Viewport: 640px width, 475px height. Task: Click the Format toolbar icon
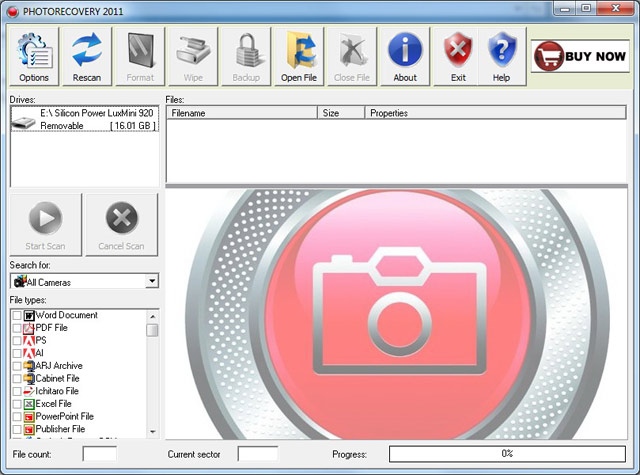pyautogui.click(x=140, y=51)
